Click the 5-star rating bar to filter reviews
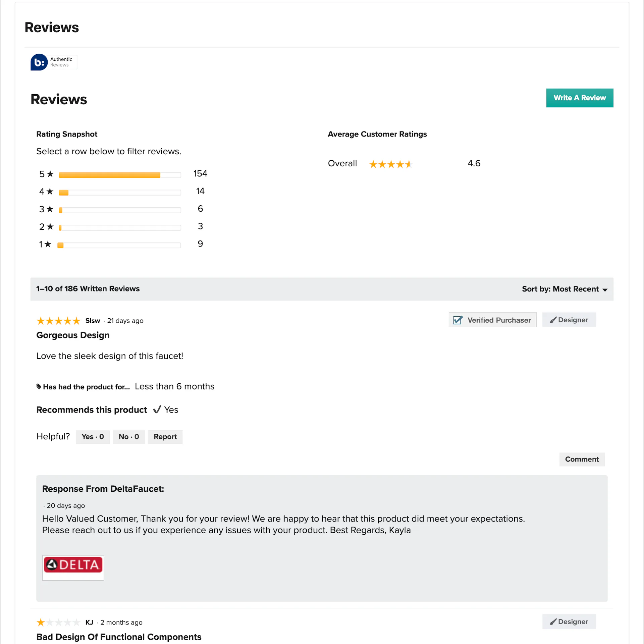This screenshot has width=644, height=644. pyautogui.click(x=119, y=175)
